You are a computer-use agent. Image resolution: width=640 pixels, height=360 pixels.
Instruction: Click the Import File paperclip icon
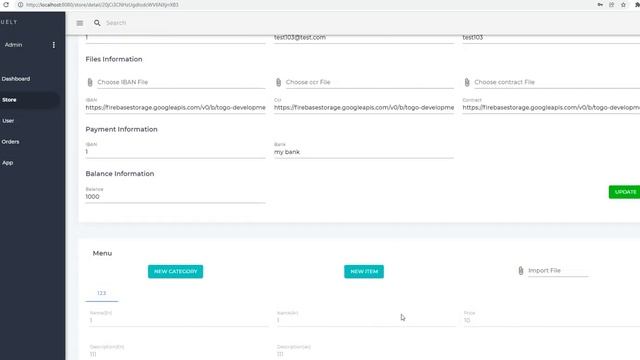point(521,271)
